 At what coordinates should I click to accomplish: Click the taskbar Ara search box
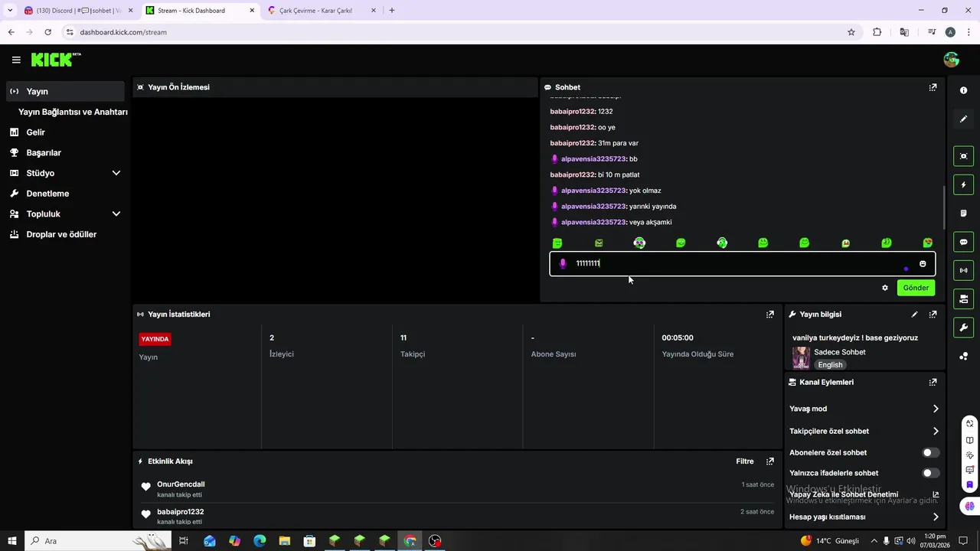pos(100,541)
